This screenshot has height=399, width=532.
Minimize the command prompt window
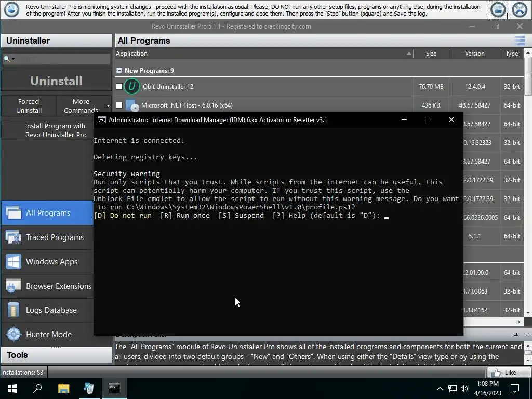404,119
